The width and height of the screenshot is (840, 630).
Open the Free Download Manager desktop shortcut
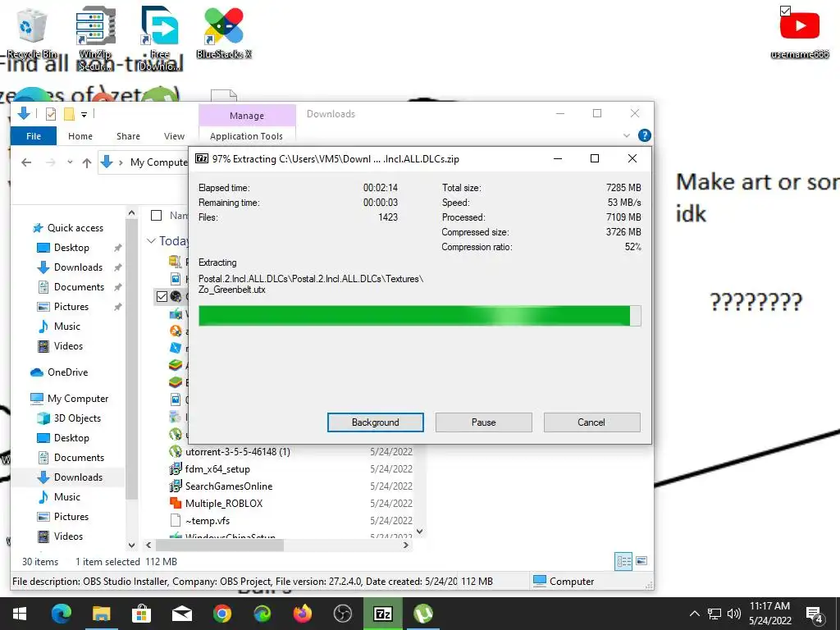pyautogui.click(x=160, y=38)
